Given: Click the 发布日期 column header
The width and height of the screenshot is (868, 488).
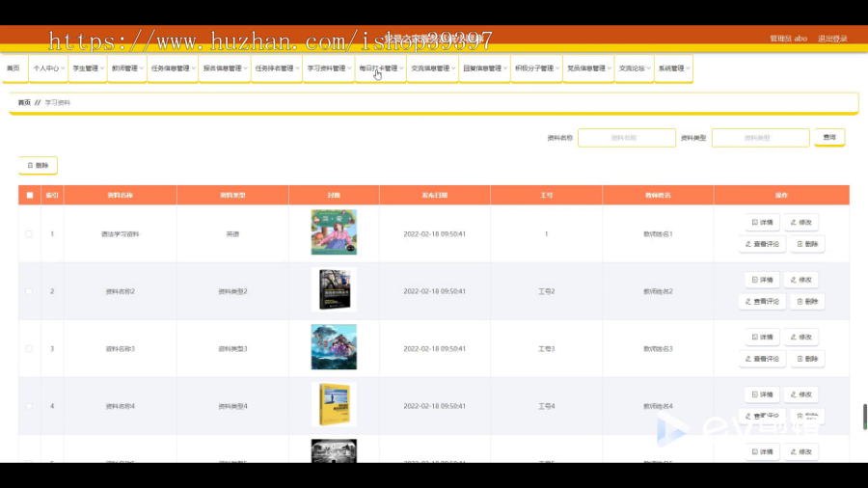Looking at the screenshot, I should tap(435, 196).
